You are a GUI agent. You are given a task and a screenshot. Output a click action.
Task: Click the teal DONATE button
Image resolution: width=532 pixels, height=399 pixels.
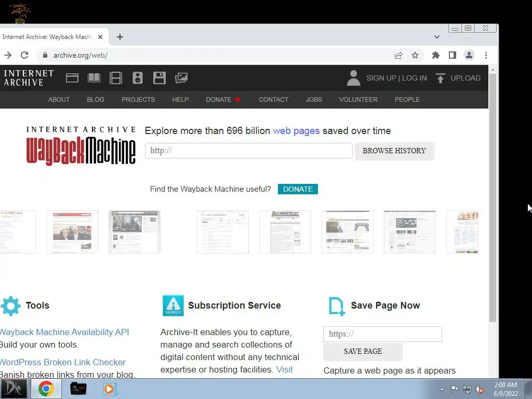click(x=298, y=189)
